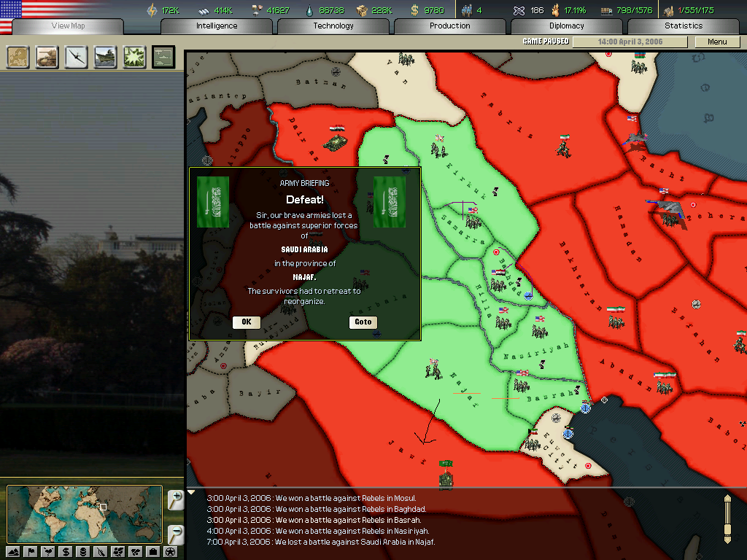Switch to economic dollar map mode
This screenshot has height=560, width=747.
click(65, 551)
